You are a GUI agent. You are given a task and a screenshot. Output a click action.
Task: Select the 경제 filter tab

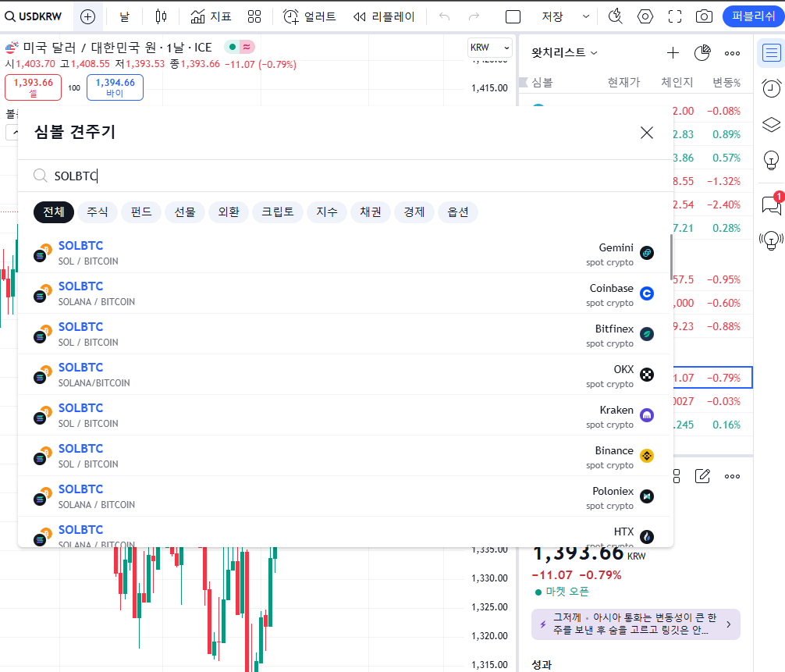[x=414, y=212]
